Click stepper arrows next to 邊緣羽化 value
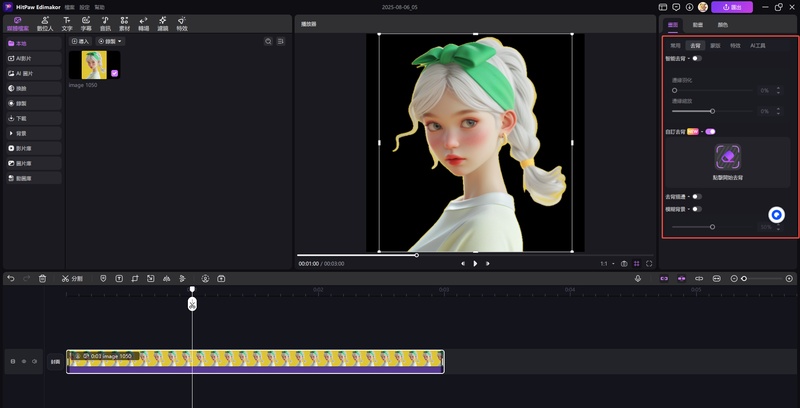The width and height of the screenshot is (800, 408). 778,90
